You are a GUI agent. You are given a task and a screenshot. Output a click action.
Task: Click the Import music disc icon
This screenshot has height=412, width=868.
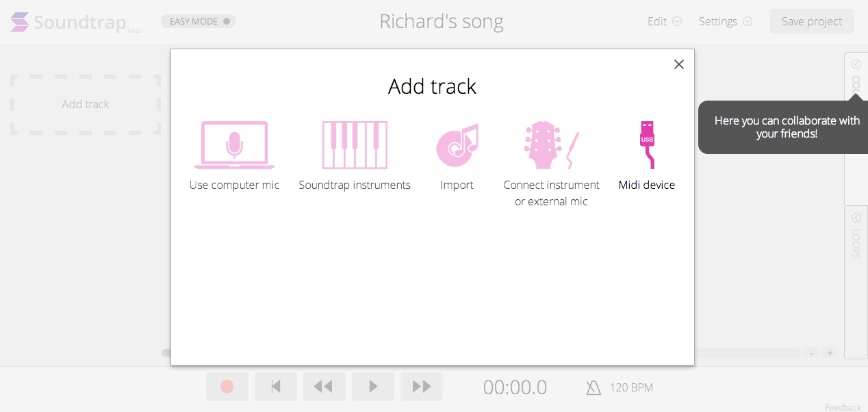tap(457, 145)
